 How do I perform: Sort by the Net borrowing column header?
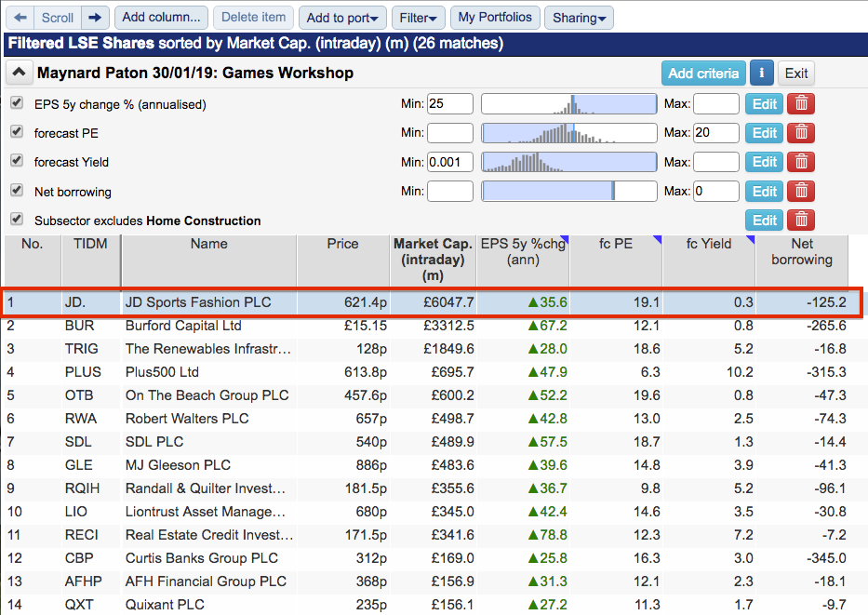coord(802,261)
